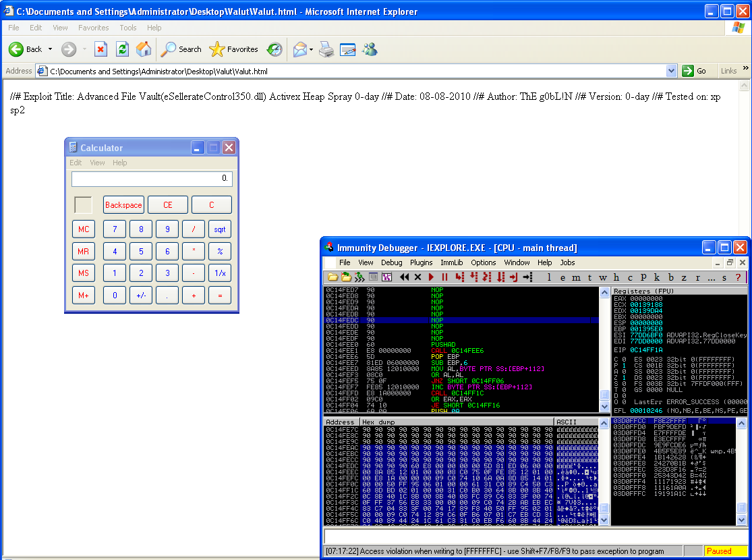Show memory map with the 'm' toolbar button
The image size is (752, 560).
(576, 277)
